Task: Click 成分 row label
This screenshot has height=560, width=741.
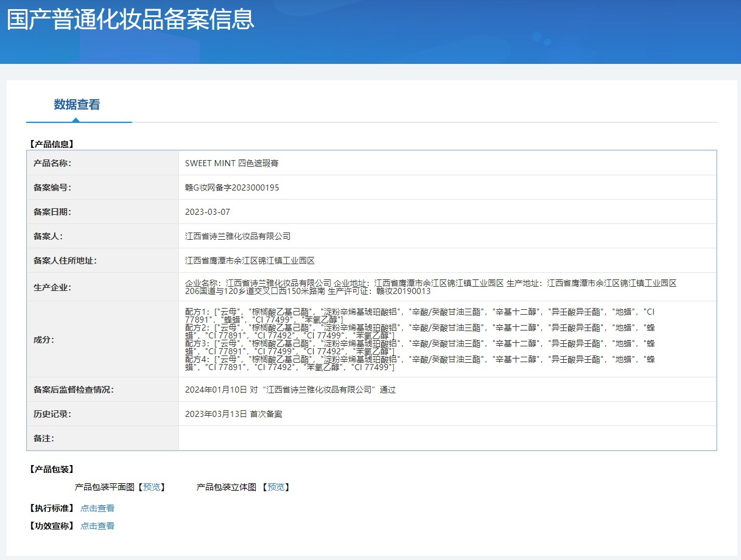Action: pyautogui.click(x=44, y=340)
